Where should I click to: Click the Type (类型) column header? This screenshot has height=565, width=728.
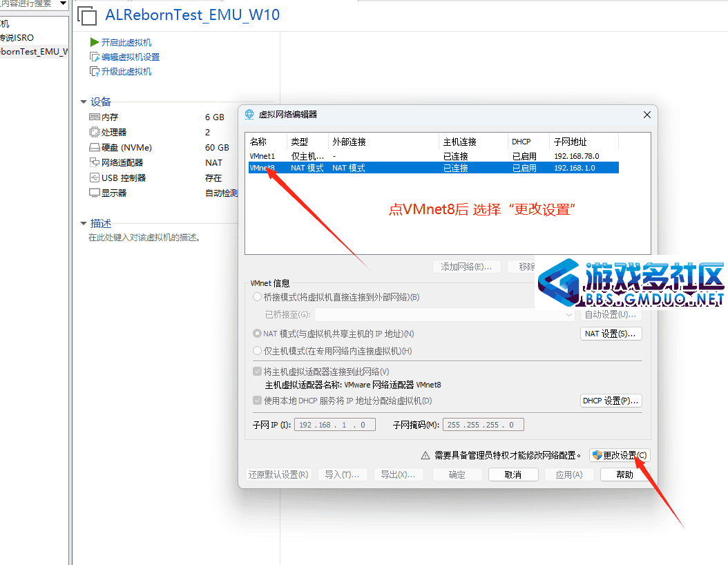click(307, 142)
